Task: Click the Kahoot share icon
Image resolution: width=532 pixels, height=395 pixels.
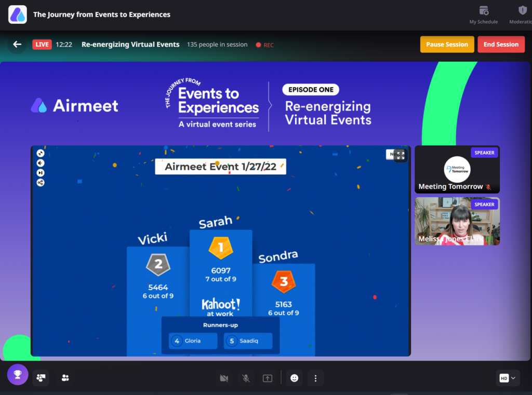Action: (41, 183)
